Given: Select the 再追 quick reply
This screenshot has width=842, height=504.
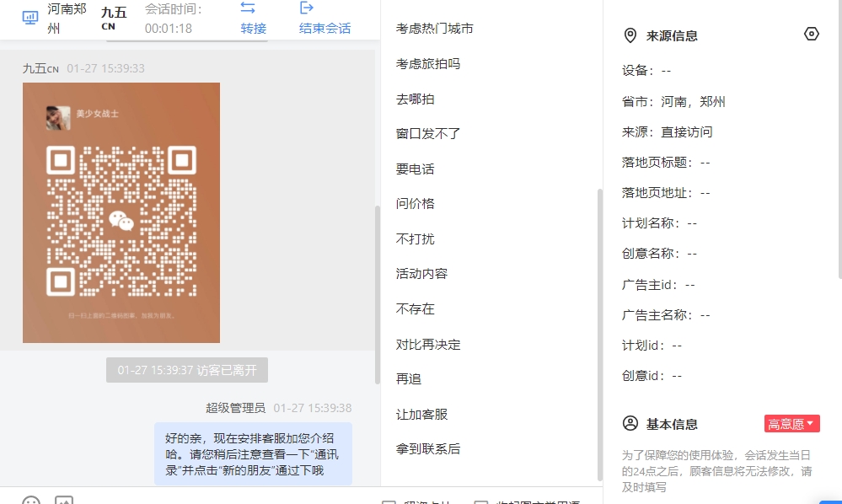Looking at the screenshot, I should pos(409,379).
